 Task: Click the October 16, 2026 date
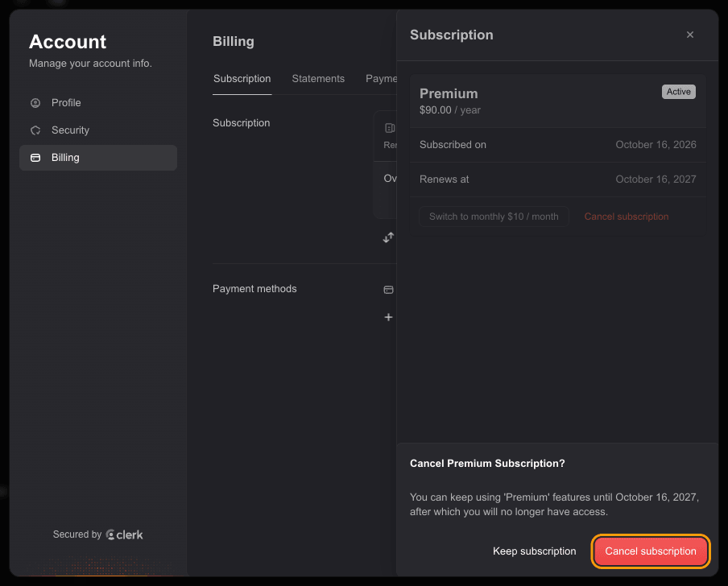click(x=656, y=145)
